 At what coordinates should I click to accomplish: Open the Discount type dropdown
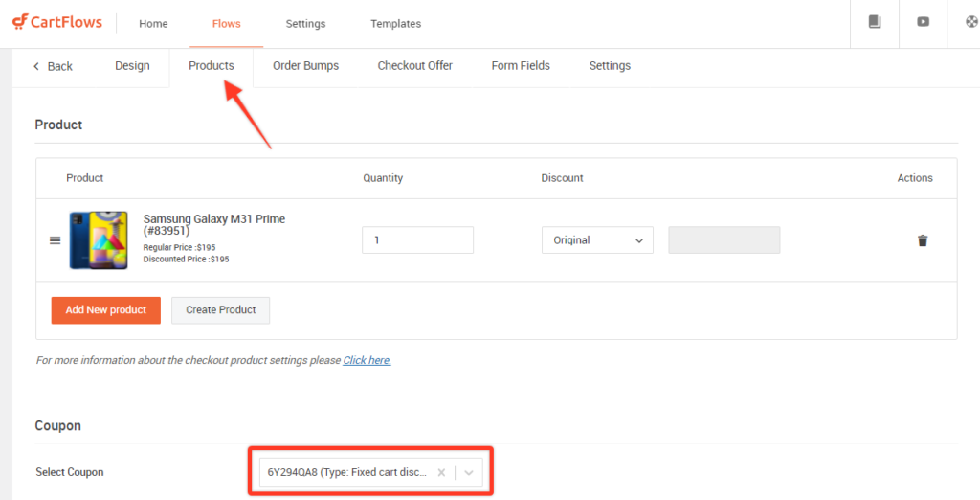point(597,240)
